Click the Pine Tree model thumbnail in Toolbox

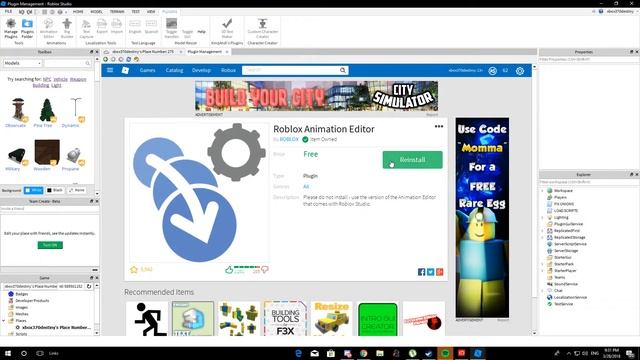tap(47, 110)
